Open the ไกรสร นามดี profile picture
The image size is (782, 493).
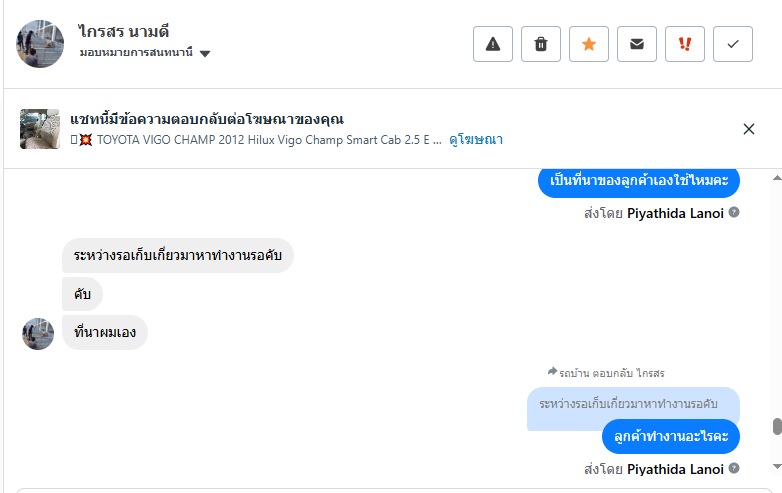(x=40, y=44)
